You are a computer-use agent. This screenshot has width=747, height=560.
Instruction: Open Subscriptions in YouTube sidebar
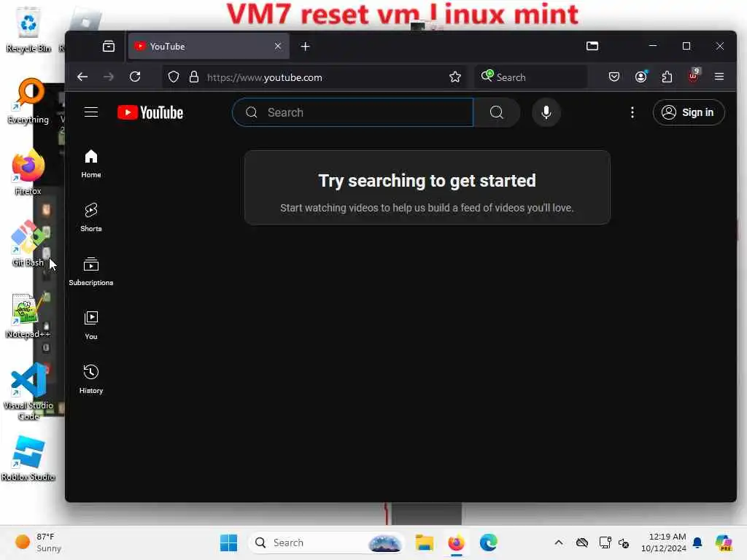pyautogui.click(x=91, y=271)
